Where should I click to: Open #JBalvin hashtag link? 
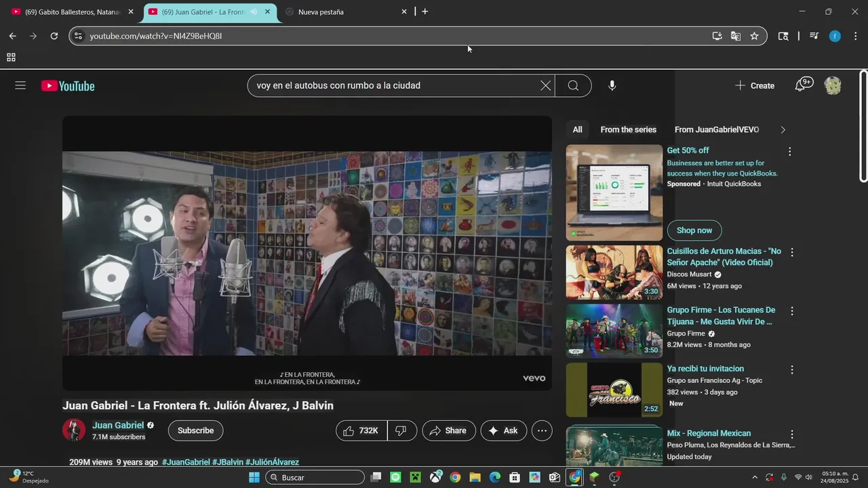[x=228, y=462]
